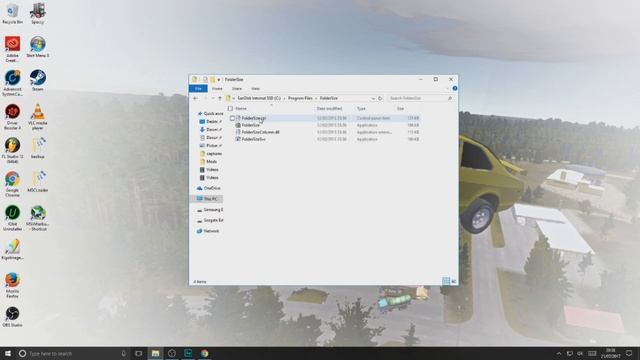This screenshot has width=640, height=360.
Task: Open Adobe Creative Cloud desktop icon
Action: [x=12, y=49]
